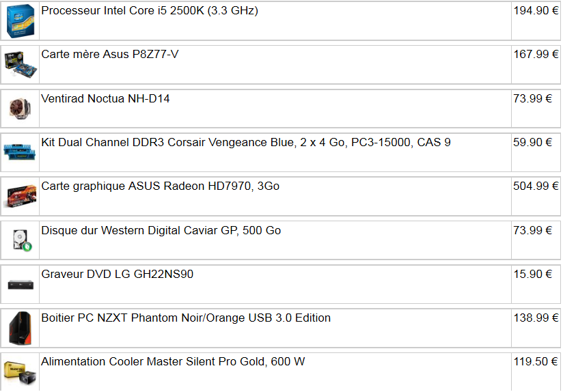Click the NZXT Phantom case image

[x=20, y=327]
